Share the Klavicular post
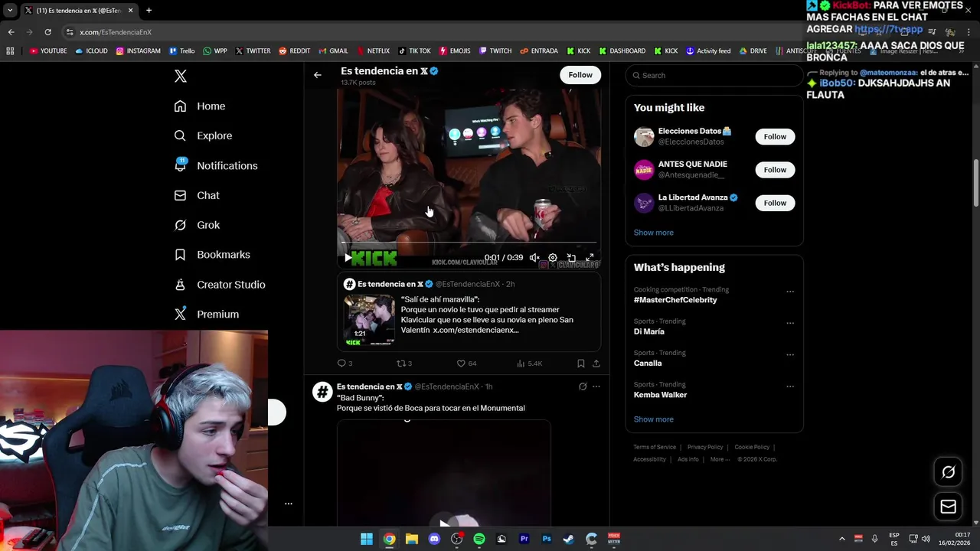 [596, 364]
